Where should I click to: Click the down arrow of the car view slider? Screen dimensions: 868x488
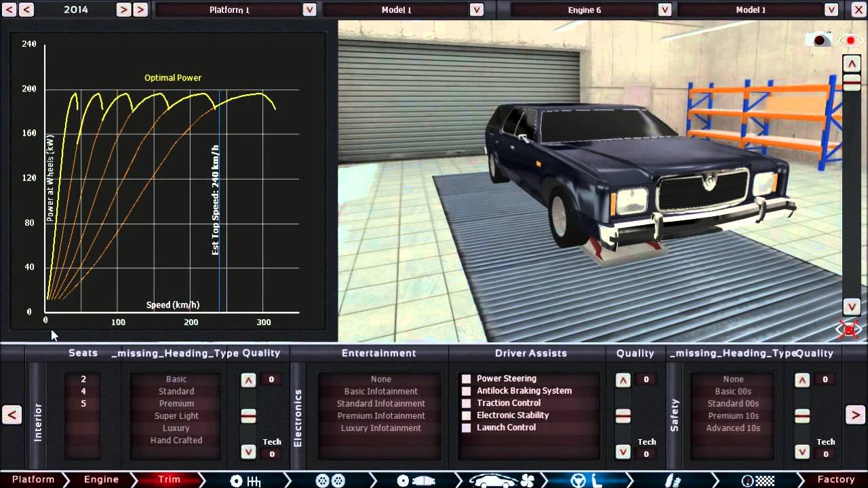point(851,306)
